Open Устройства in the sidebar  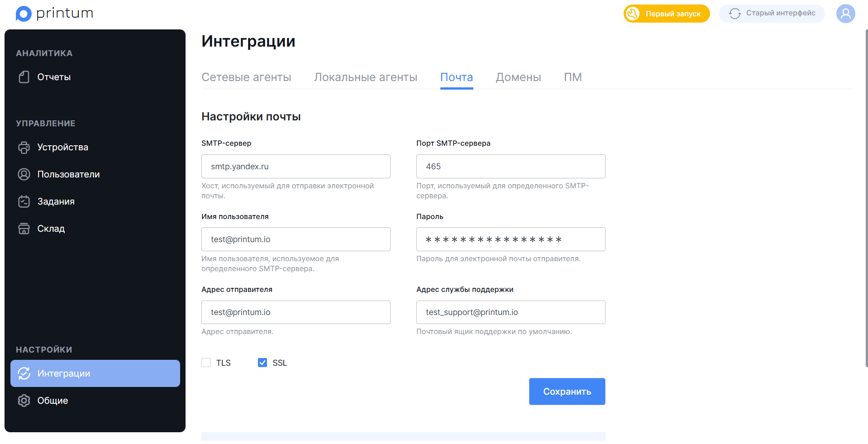pyautogui.click(x=95, y=147)
